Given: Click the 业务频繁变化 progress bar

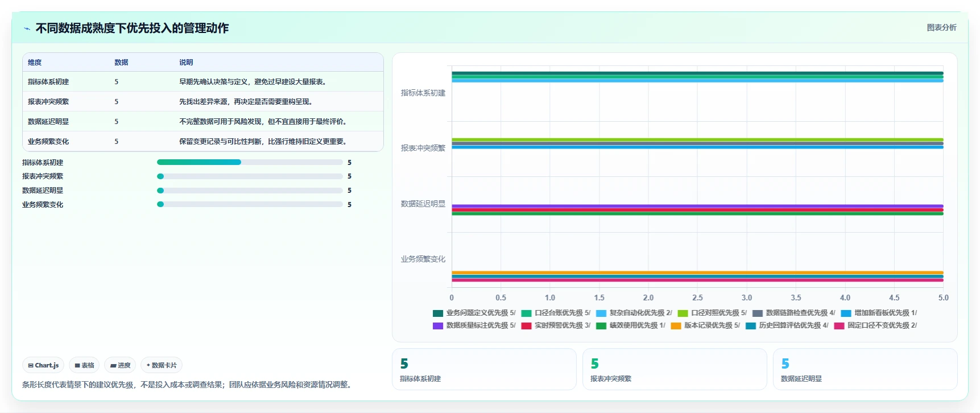Looking at the screenshot, I should (250, 204).
